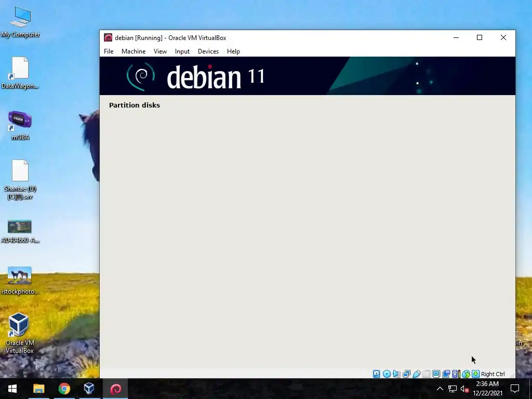Click the Debian icon in window title bar
This screenshot has width=532, height=399.
tap(108, 37)
